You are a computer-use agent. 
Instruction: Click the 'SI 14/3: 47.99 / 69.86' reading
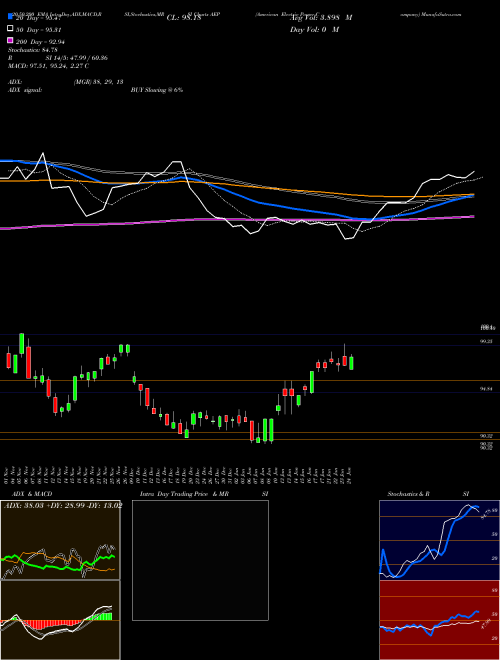point(77,58)
